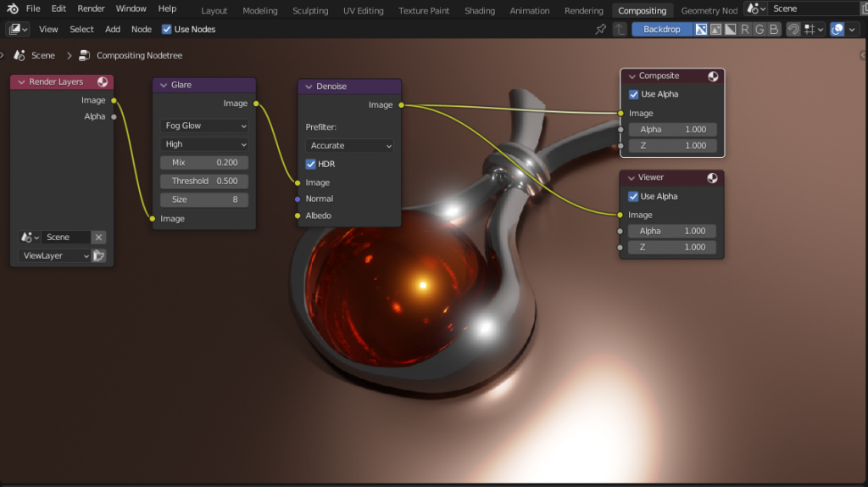Open the Add menu in node editor
The width and height of the screenshot is (868, 487).
click(113, 29)
